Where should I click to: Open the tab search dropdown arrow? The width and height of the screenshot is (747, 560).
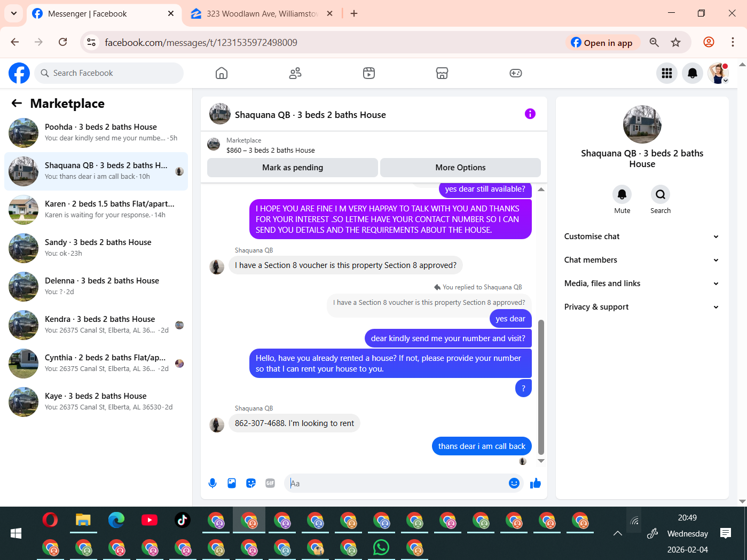click(14, 13)
